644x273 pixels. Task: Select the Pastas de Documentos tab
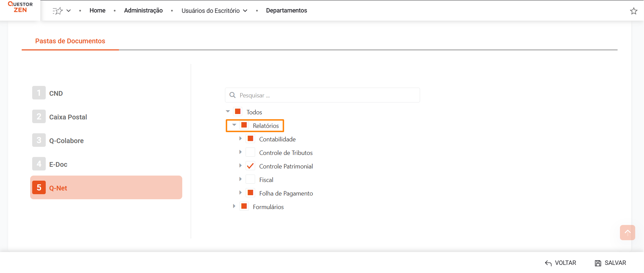coord(70,41)
